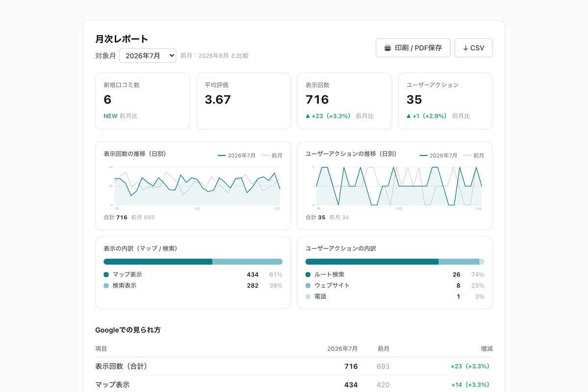Click the printer icon in print button
The width and height of the screenshot is (588, 392).
click(x=388, y=48)
